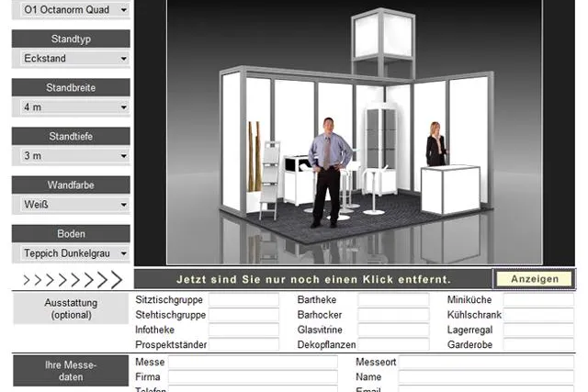Open the Eckstand stand type dropdown
The height and width of the screenshot is (392, 588).
[74, 59]
